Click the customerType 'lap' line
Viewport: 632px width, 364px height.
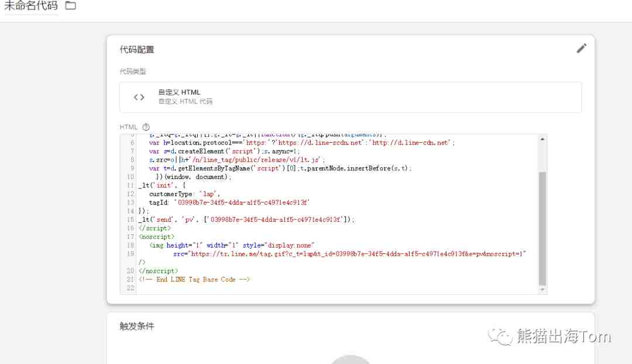(184, 194)
